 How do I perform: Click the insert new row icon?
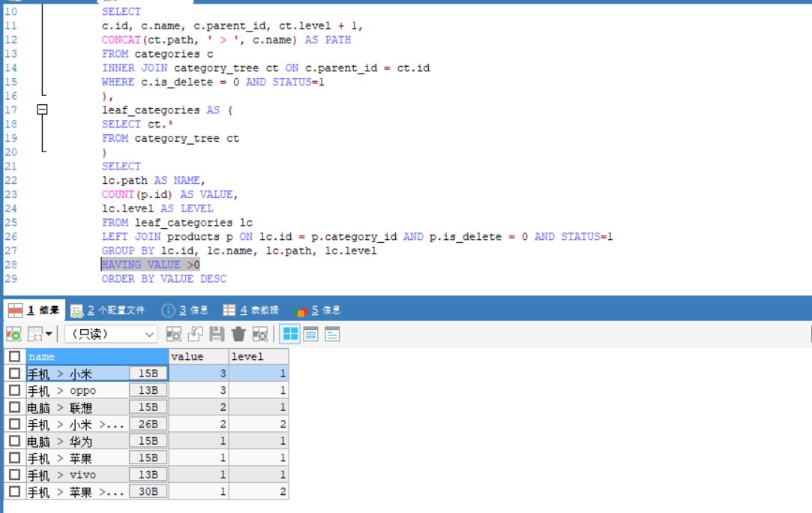[173, 334]
